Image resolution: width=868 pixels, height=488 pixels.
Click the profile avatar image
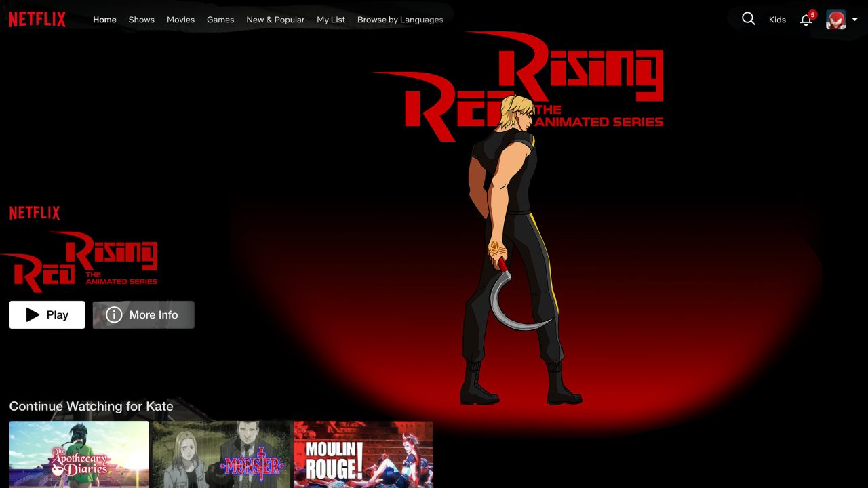(836, 20)
